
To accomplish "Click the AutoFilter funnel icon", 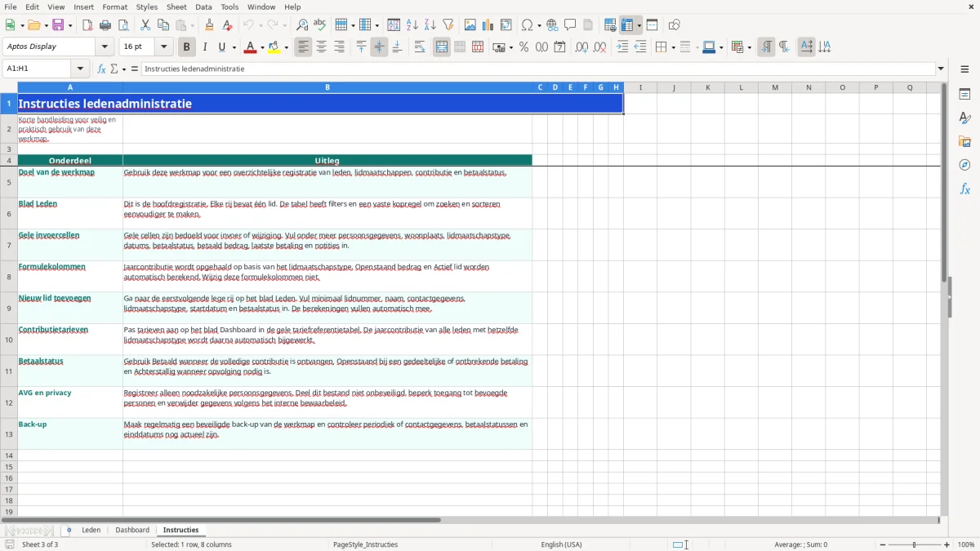I will 448,25.
